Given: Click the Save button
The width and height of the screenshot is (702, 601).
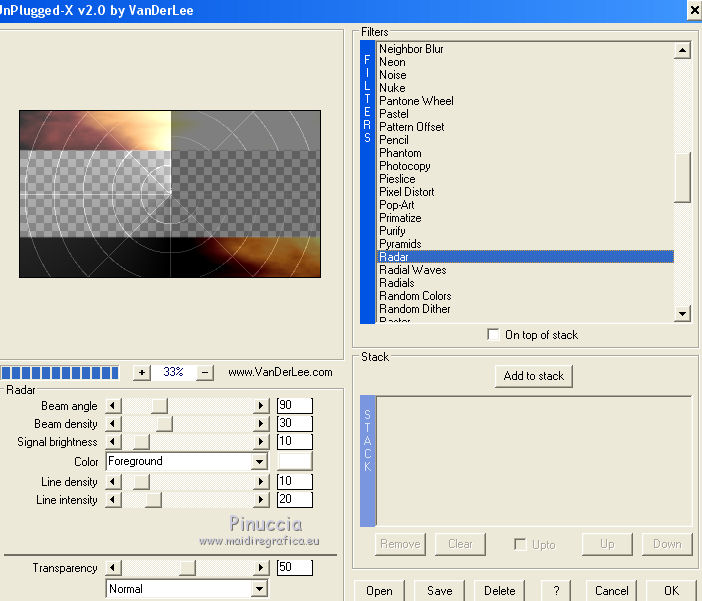Looking at the screenshot, I should [x=439, y=591].
